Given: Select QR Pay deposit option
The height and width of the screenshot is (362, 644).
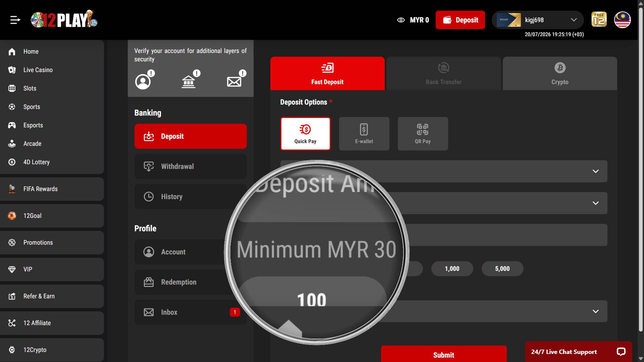Looking at the screenshot, I should coord(423,134).
